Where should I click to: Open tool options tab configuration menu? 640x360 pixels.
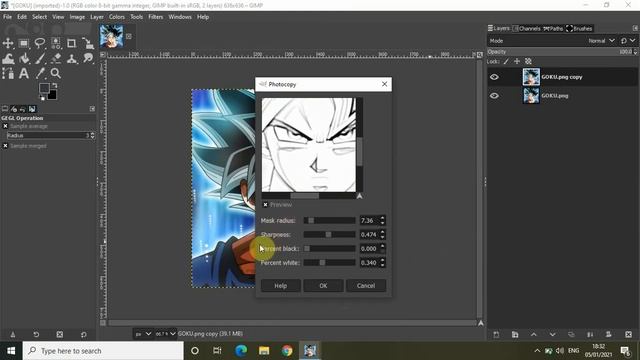[x=92, y=109]
